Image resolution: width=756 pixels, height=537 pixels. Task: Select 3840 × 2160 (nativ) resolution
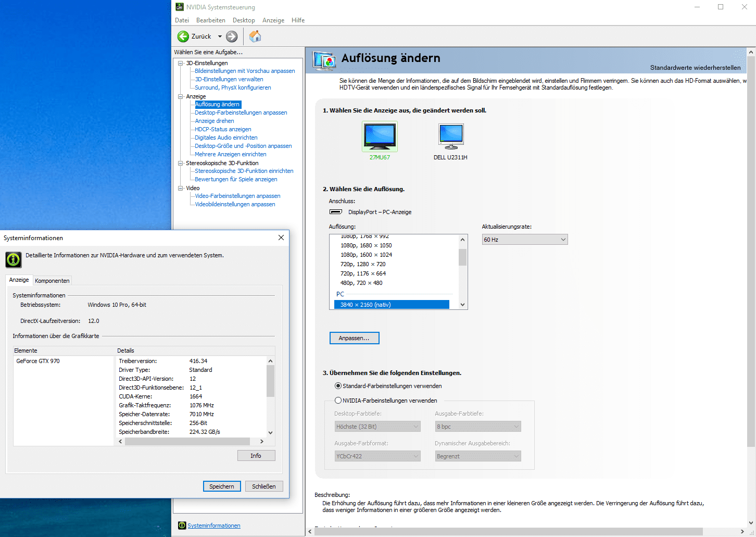tap(392, 305)
